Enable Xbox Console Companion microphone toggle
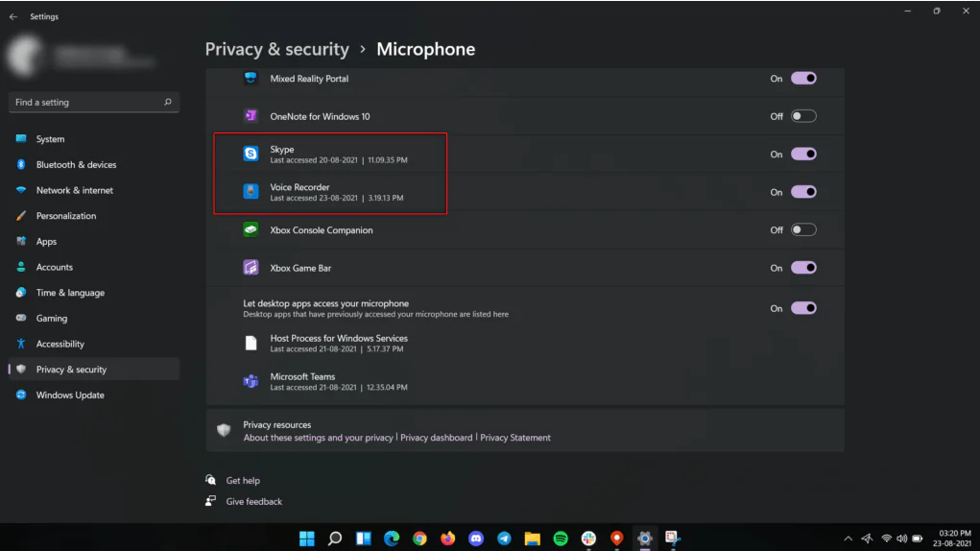Image resolution: width=980 pixels, height=551 pixels. click(803, 229)
